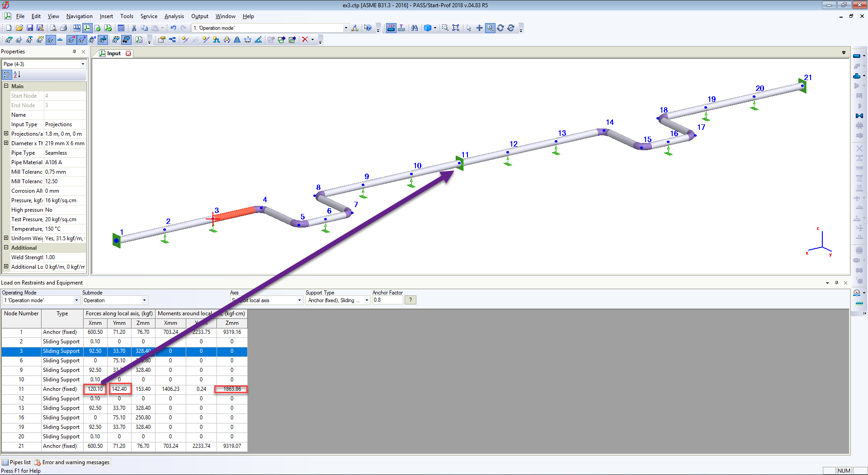Click the Undo arrow icon
This screenshot has height=475, width=868.
[x=173, y=28]
